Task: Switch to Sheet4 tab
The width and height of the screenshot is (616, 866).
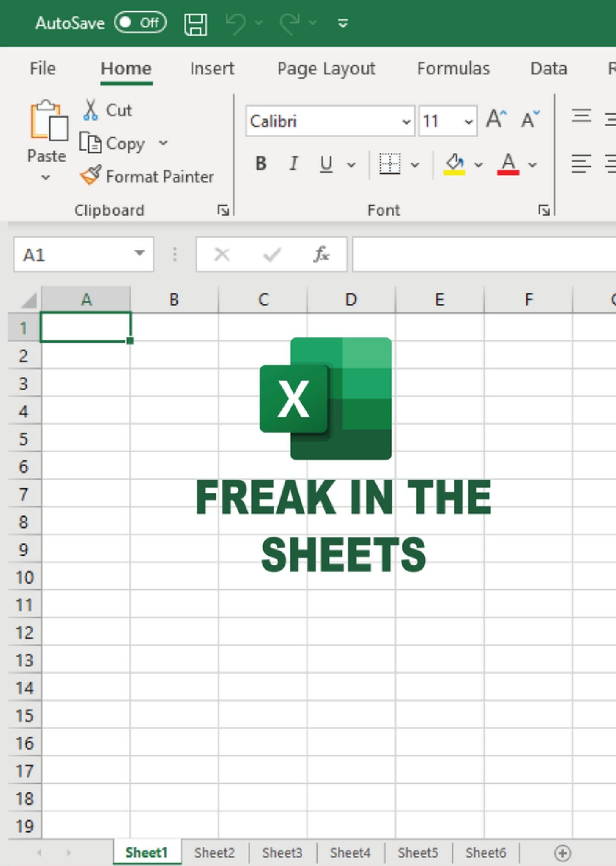Action: pos(350,852)
